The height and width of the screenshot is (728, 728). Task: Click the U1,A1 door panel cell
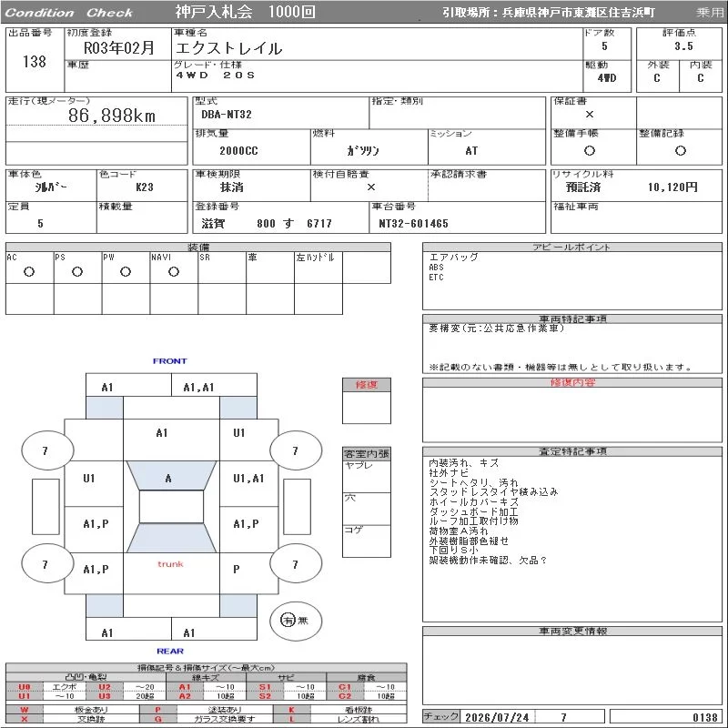248,483
